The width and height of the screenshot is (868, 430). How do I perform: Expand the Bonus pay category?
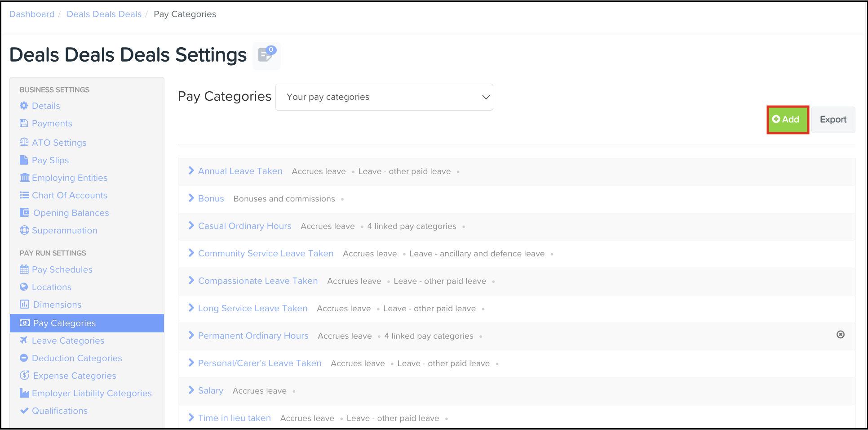click(x=191, y=198)
